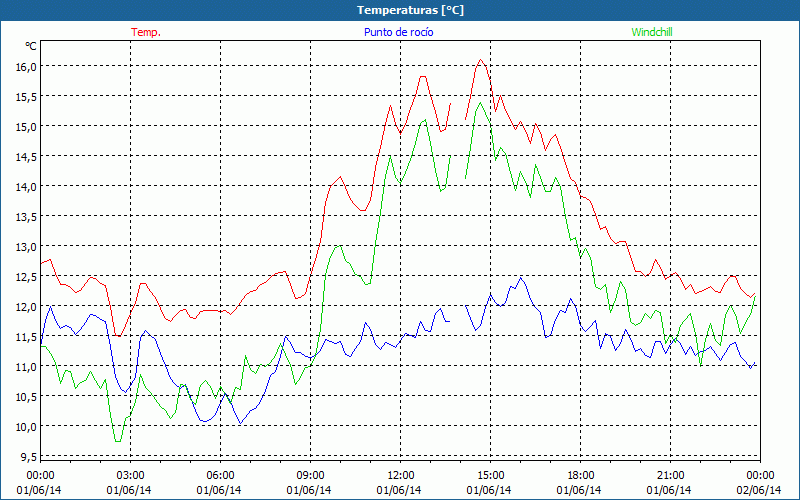Click the 11,5 y-axis value
Viewport: 800px width, 500px height.
point(26,337)
